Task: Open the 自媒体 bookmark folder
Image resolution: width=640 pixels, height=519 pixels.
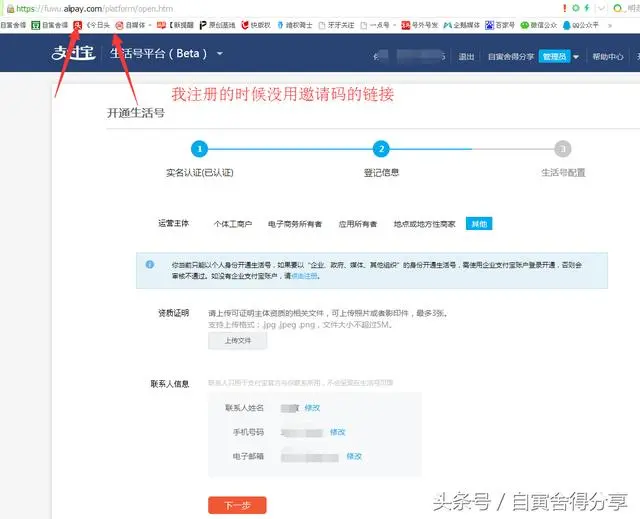Action: tap(133, 25)
